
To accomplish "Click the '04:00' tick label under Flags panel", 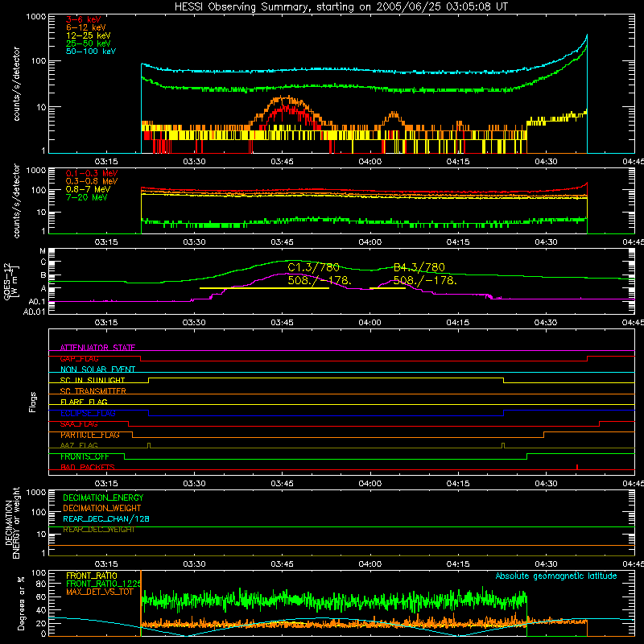I will (370, 484).
